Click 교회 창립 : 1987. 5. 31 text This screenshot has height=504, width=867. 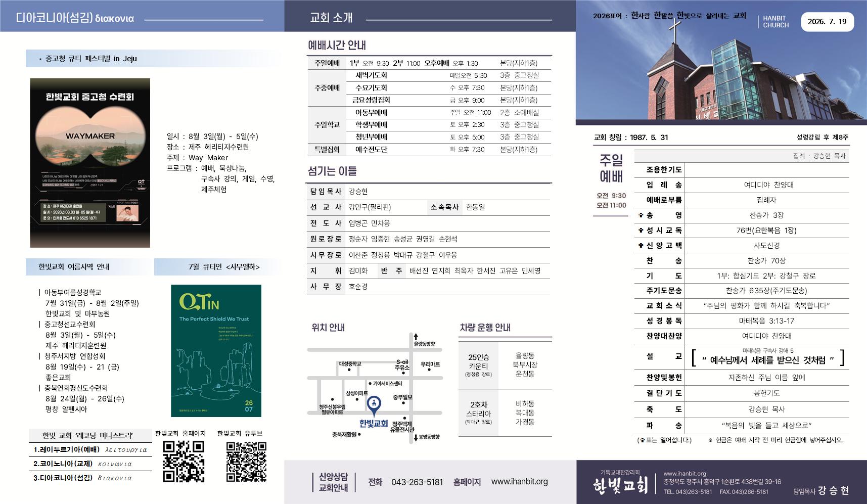click(631, 138)
